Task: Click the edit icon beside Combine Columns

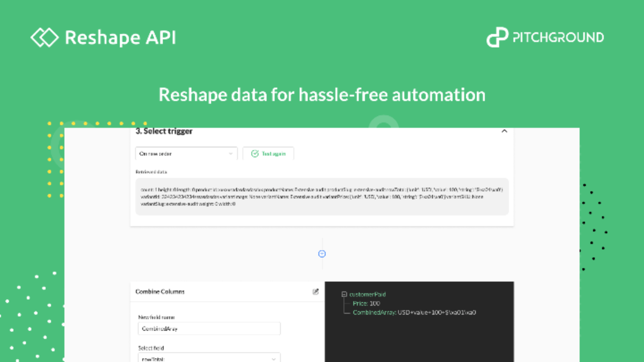Action: [x=315, y=292]
